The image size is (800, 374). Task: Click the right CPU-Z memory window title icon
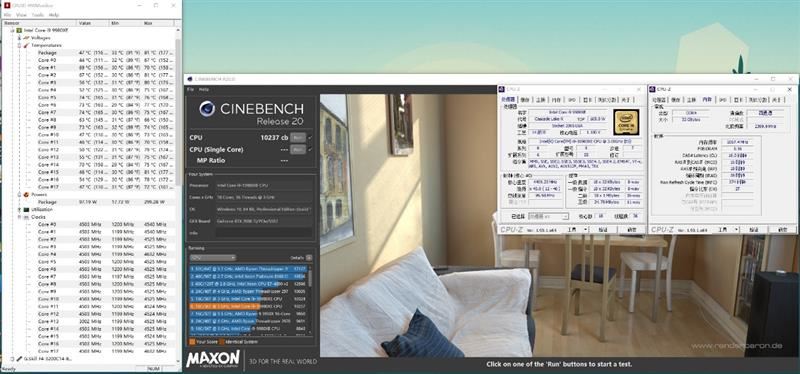[x=653, y=89]
